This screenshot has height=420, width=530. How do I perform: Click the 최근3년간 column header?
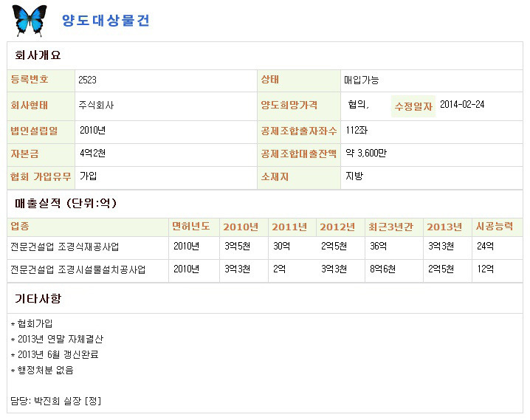(x=390, y=227)
